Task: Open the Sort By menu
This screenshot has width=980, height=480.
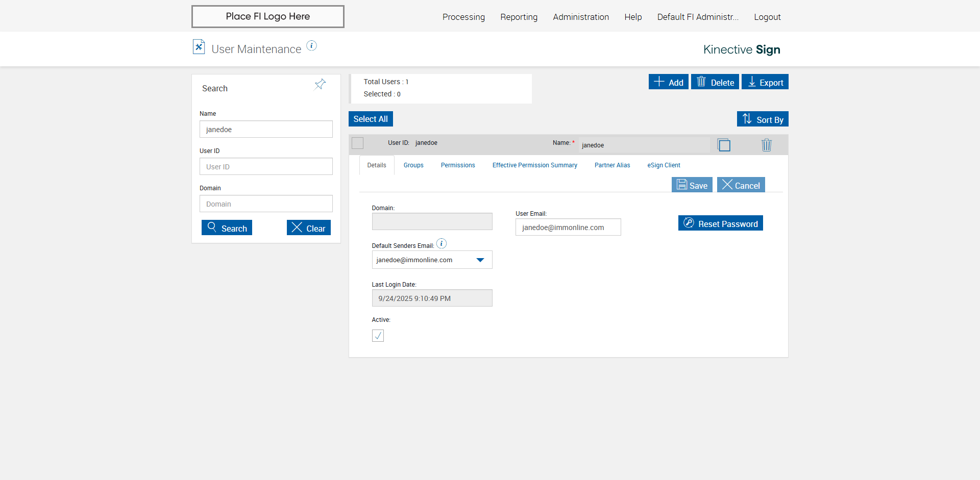Action: pyautogui.click(x=763, y=119)
